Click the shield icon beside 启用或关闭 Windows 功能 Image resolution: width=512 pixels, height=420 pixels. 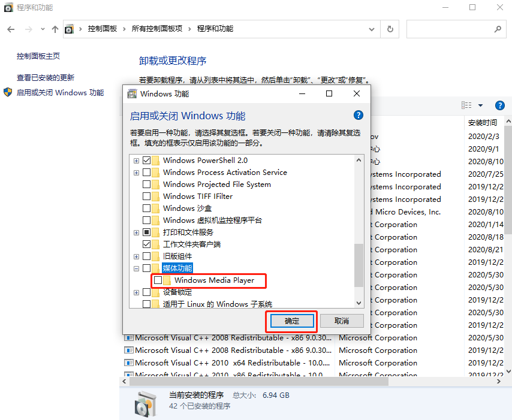point(8,93)
